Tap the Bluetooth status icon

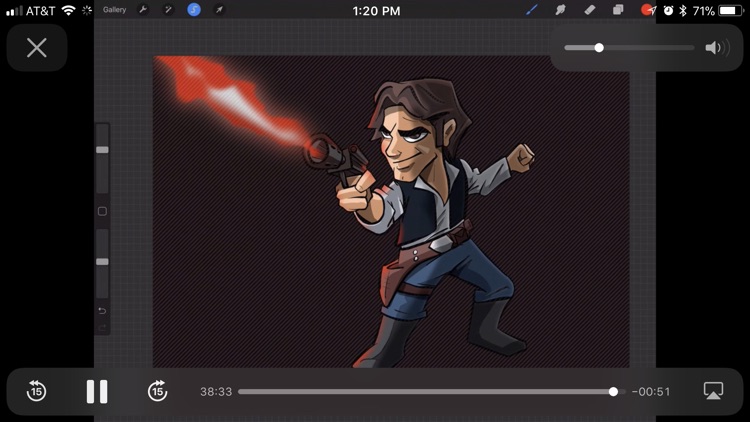[683, 11]
